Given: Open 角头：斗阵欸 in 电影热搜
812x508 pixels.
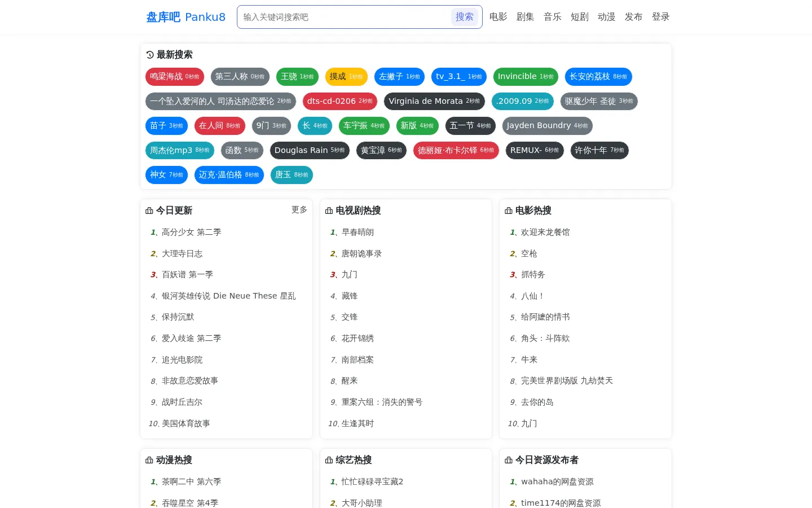Looking at the screenshot, I should pyautogui.click(x=545, y=338).
